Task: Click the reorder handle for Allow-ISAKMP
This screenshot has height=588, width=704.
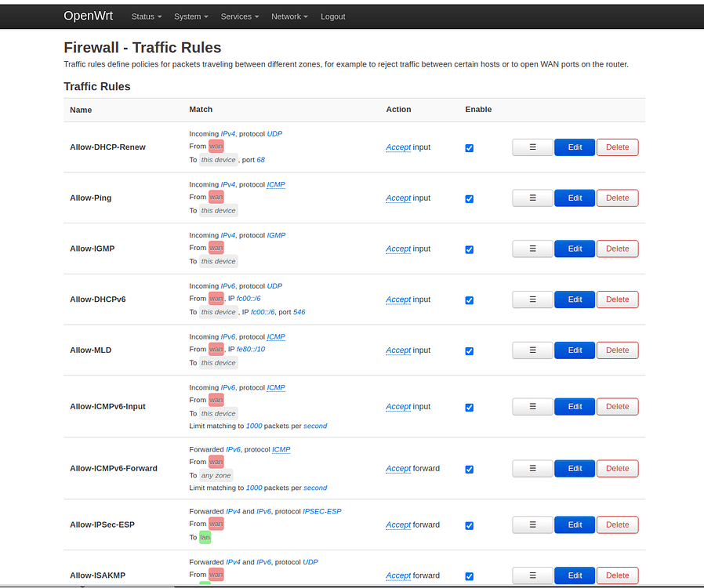Action: tap(532, 575)
